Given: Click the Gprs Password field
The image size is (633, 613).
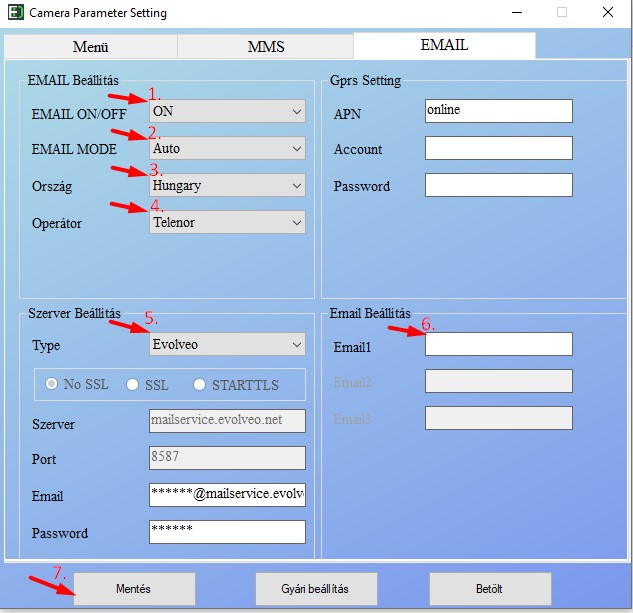Looking at the screenshot, I should pyautogui.click(x=498, y=186).
